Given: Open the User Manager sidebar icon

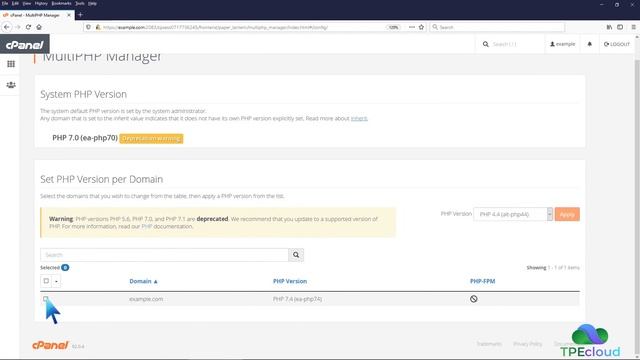Looking at the screenshot, I should (11, 85).
